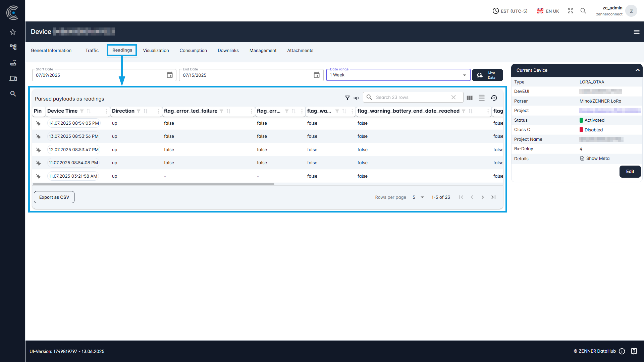
Task: Switch to the Visualization tab
Action: (156, 50)
